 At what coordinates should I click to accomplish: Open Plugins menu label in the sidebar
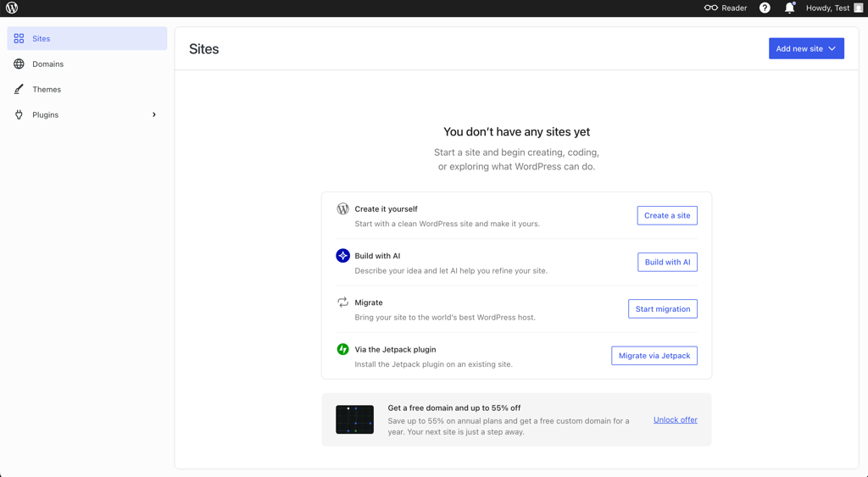coord(46,114)
